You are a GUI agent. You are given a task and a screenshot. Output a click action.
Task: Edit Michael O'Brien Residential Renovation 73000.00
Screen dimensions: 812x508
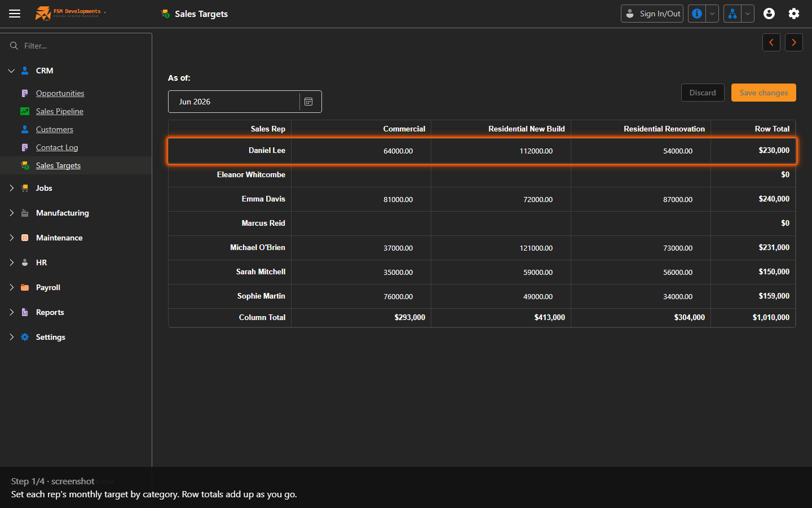pyautogui.click(x=641, y=248)
